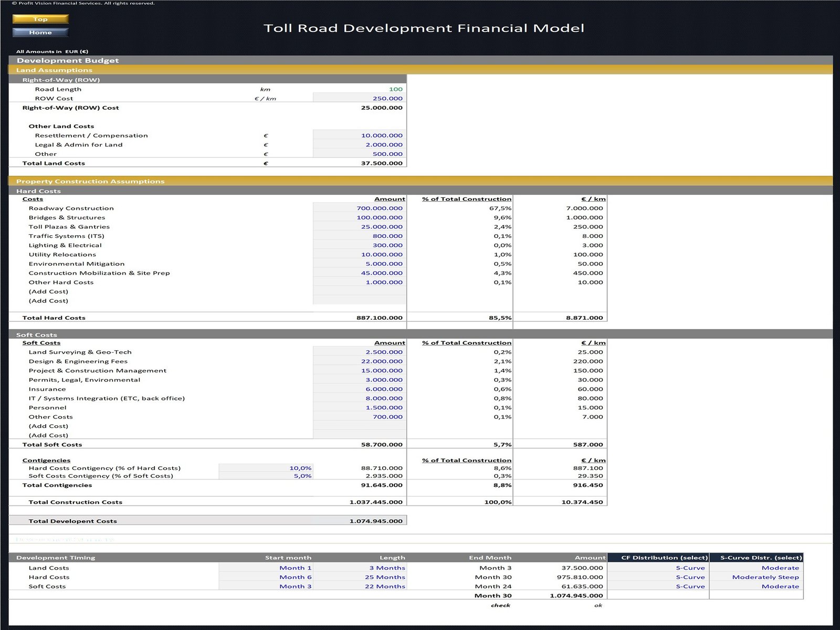Select the Soft Costs Contingency percentage cell

(266, 476)
